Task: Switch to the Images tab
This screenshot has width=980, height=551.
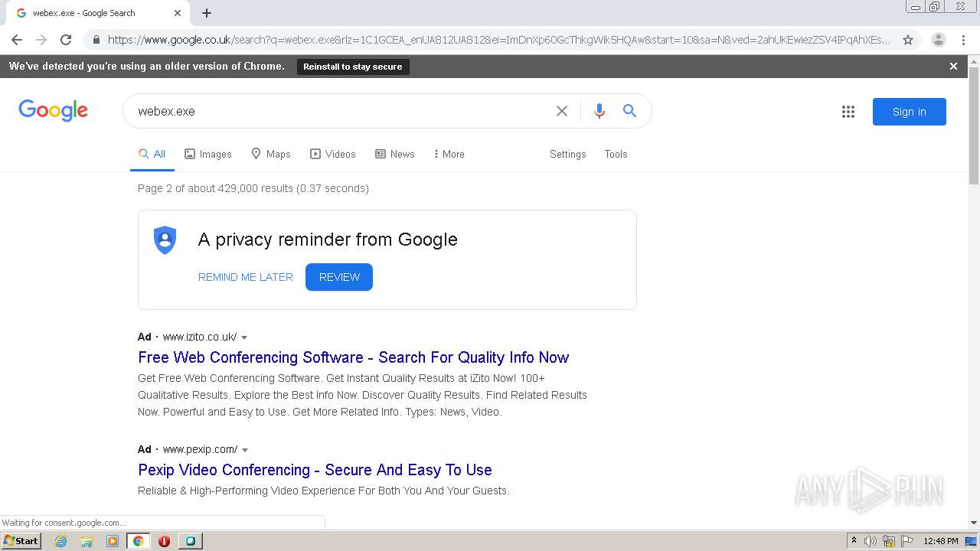Action: click(208, 154)
